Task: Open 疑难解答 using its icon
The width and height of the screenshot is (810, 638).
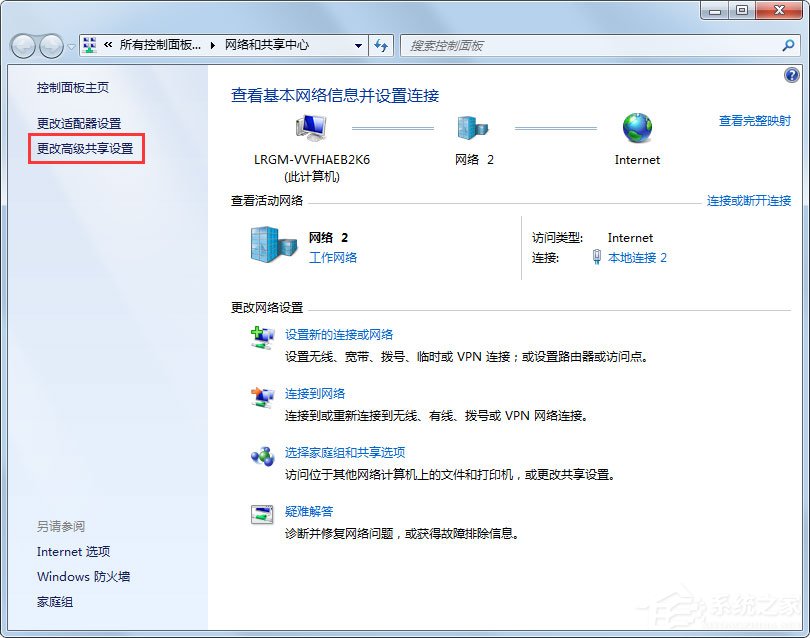Action: (x=263, y=513)
